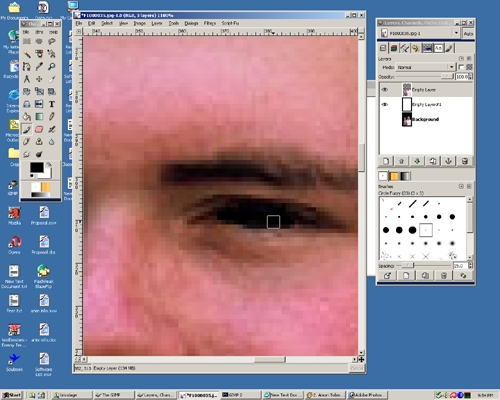Hide the top Empty Layer eye icon
This screenshot has height=400, width=500.
pos(385,90)
